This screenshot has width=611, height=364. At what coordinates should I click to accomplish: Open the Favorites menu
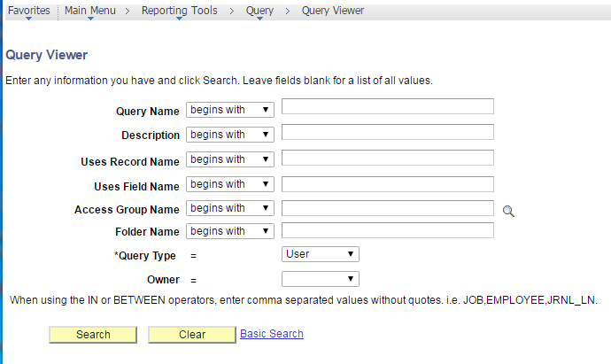pyautogui.click(x=29, y=11)
